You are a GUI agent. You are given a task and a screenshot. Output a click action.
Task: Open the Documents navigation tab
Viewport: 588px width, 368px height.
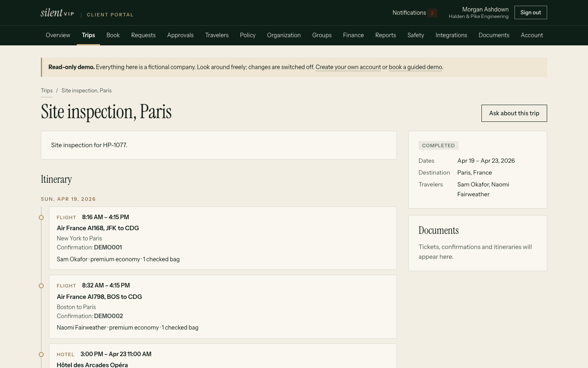coord(494,35)
